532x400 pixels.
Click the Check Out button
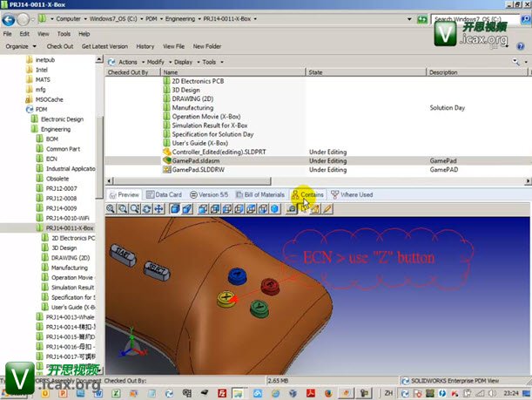(x=59, y=46)
